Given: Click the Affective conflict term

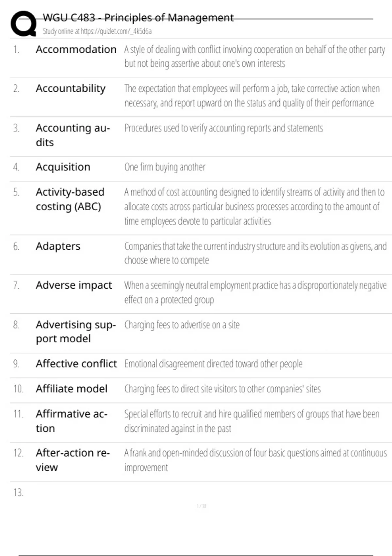Looking at the screenshot, I should 76,364.
